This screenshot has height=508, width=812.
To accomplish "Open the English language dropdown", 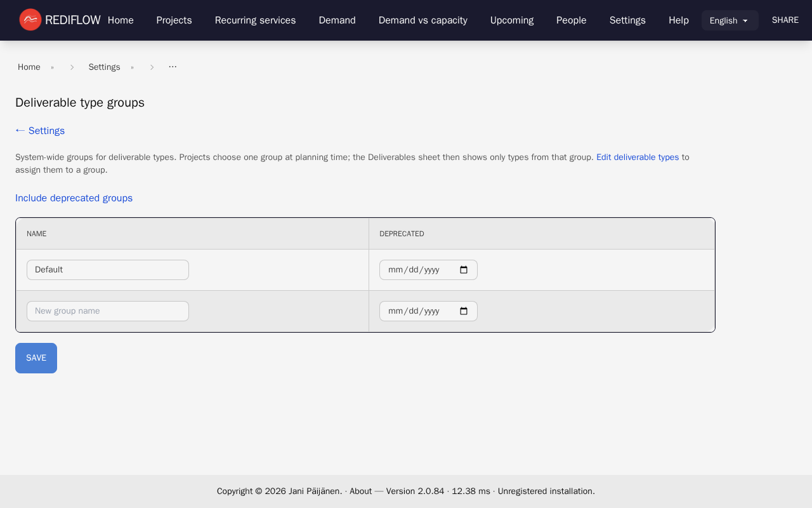I will coord(730,20).
